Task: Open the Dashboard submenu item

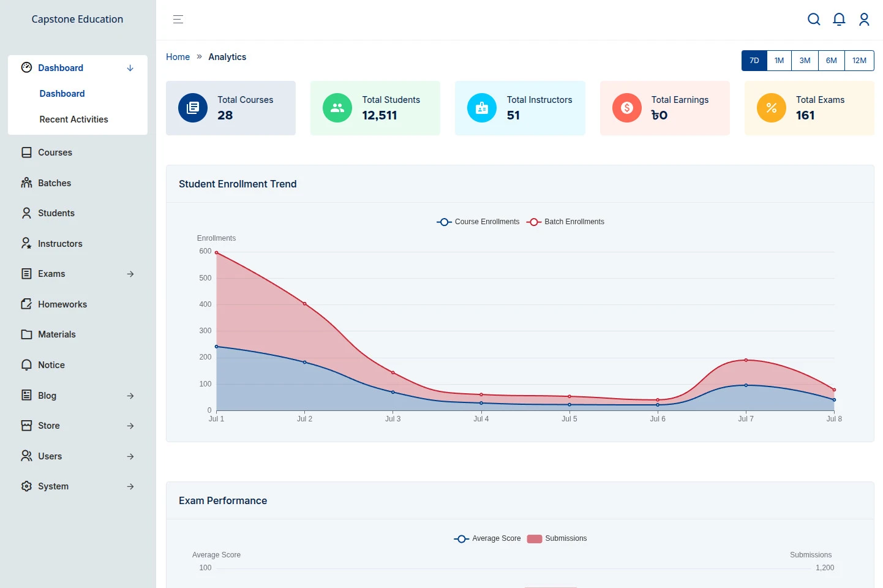Action: pos(62,94)
